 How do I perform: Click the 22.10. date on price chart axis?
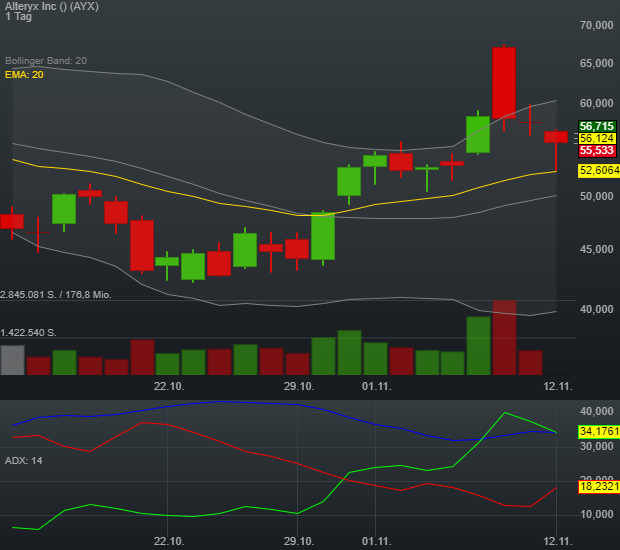click(x=169, y=386)
